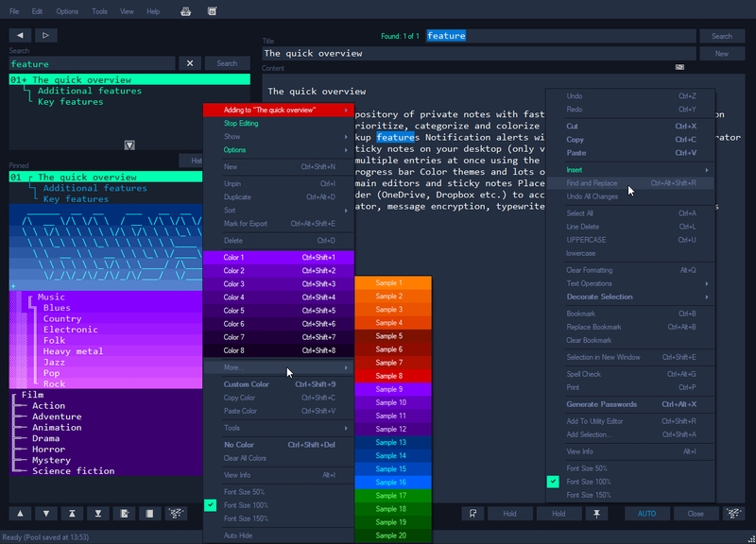Open the More... colors submenu
The width and height of the screenshot is (756, 544).
coord(279,367)
